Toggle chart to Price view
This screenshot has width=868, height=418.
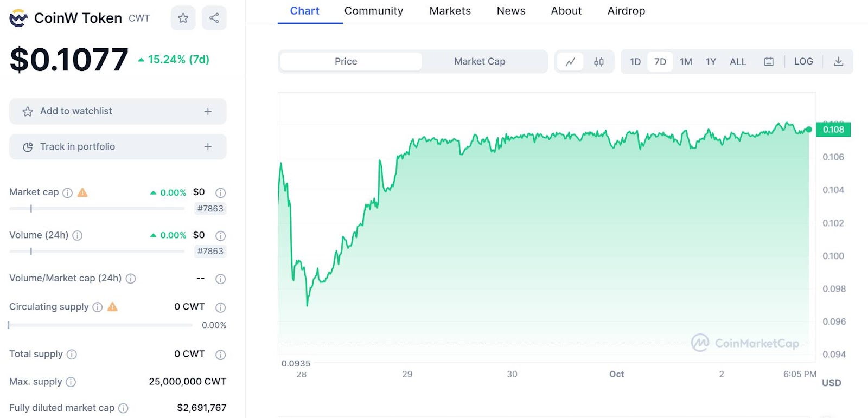(x=351, y=62)
